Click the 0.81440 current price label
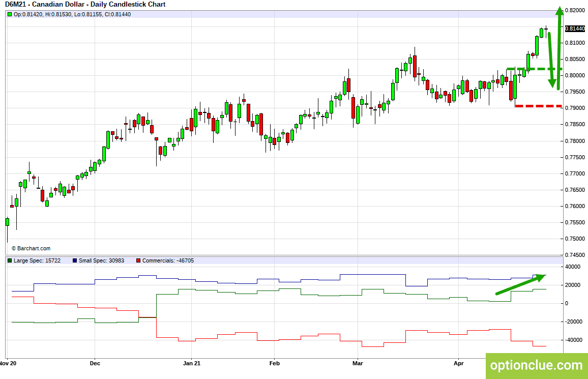 (574, 28)
